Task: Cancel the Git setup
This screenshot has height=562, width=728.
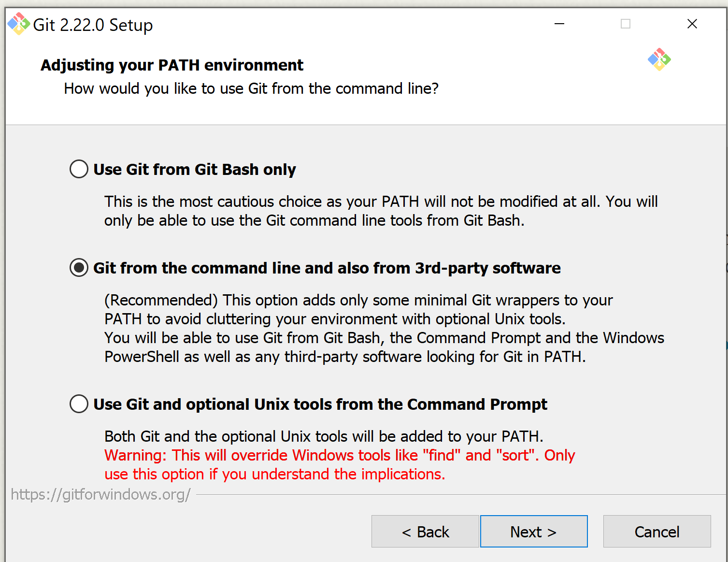Action: click(x=657, y=532)
